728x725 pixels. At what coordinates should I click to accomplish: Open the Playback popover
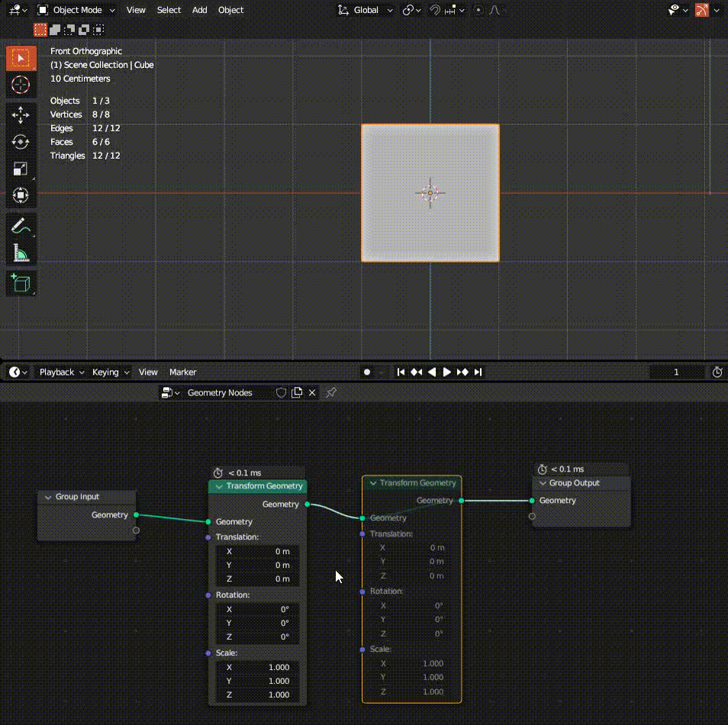coord(61,372)
